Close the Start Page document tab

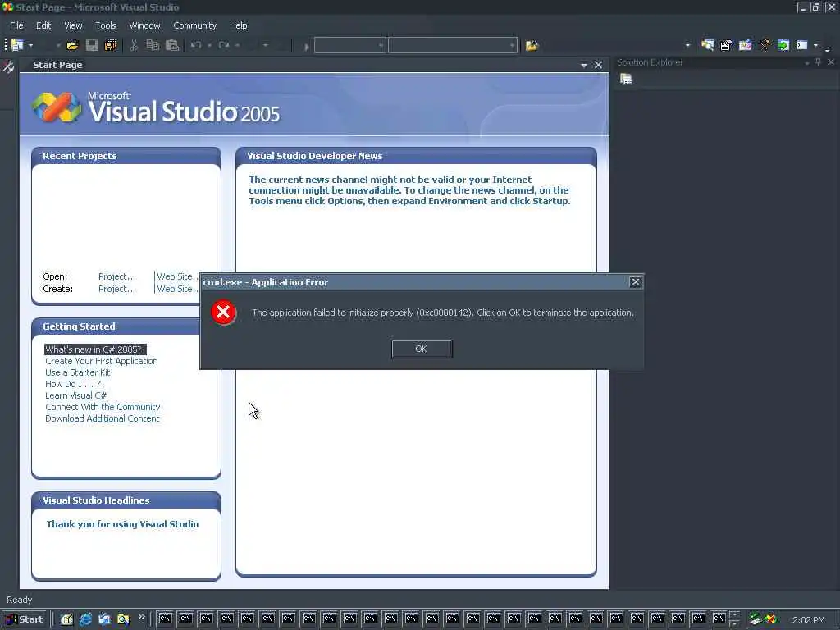[x=598, y=66]
